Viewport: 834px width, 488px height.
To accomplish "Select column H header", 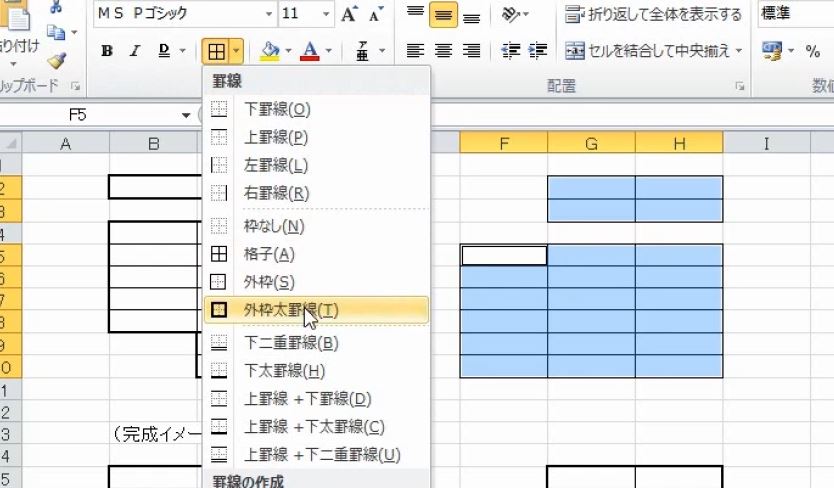I will click(x=679, y=143).
